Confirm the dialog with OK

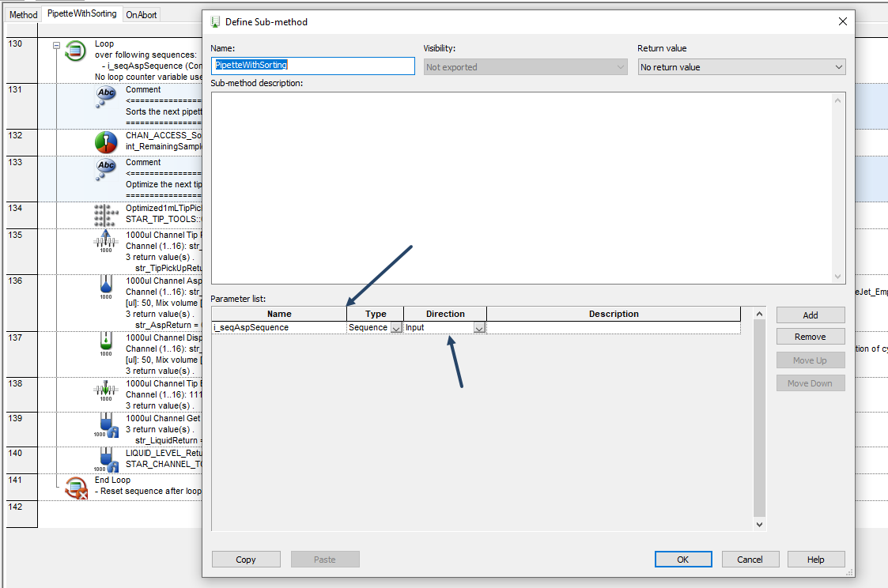pyautogui.click(x=683, y=559)
